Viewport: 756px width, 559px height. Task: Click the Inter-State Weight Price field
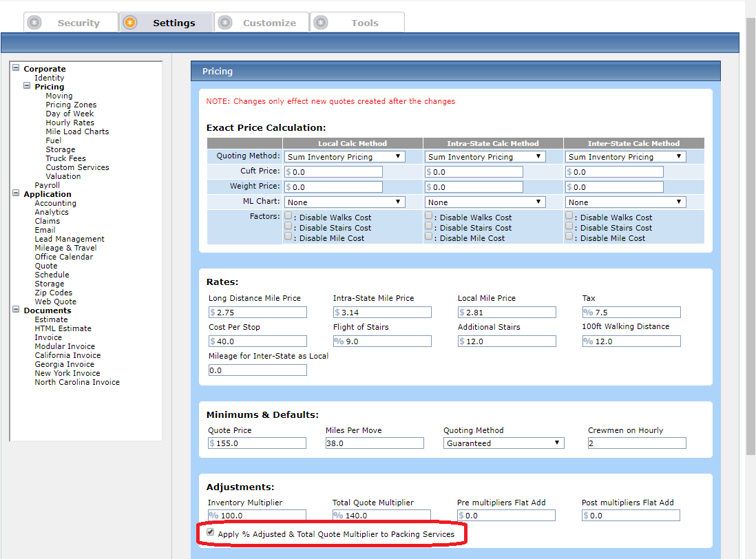[614, 187]
